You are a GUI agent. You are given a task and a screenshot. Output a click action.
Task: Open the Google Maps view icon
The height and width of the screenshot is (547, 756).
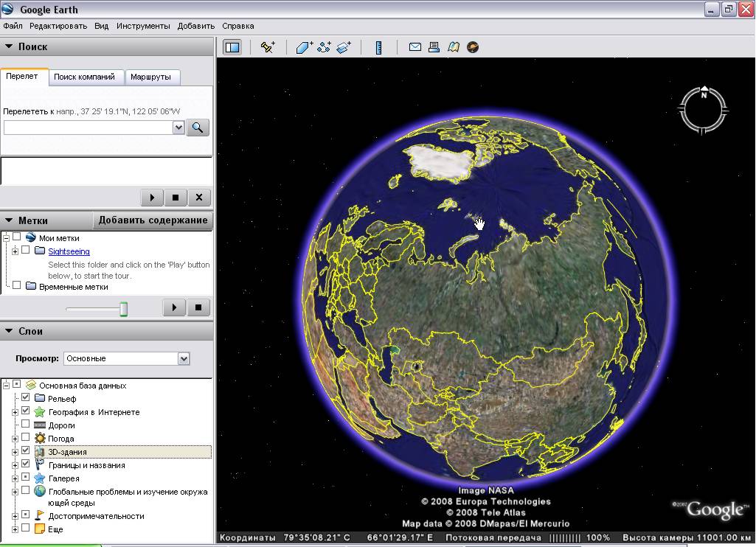point(453,46)
